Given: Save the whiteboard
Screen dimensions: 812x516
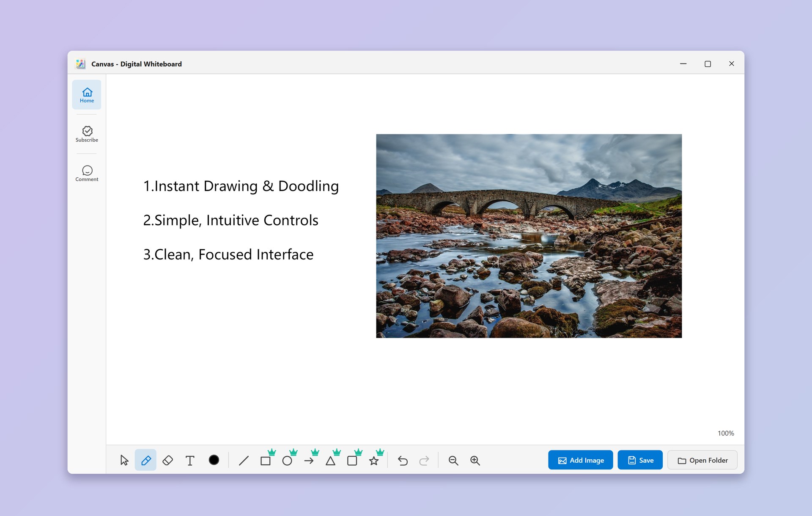Looking at the screenshot, I should pyautogui.click(x=640, y=460).
